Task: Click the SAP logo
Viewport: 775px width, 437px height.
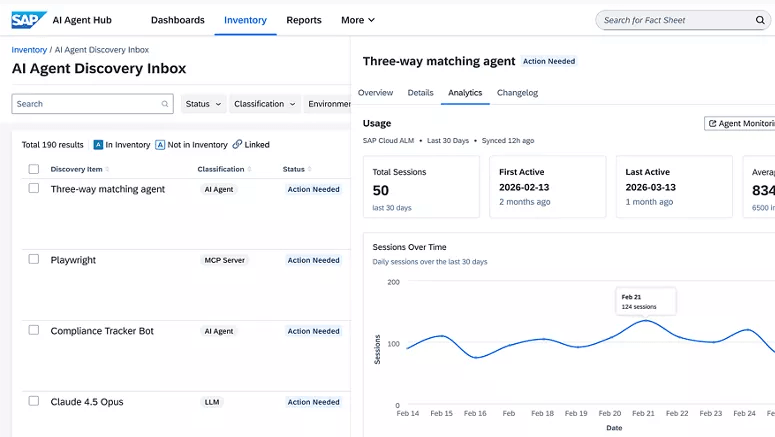Action: (29, 20)
